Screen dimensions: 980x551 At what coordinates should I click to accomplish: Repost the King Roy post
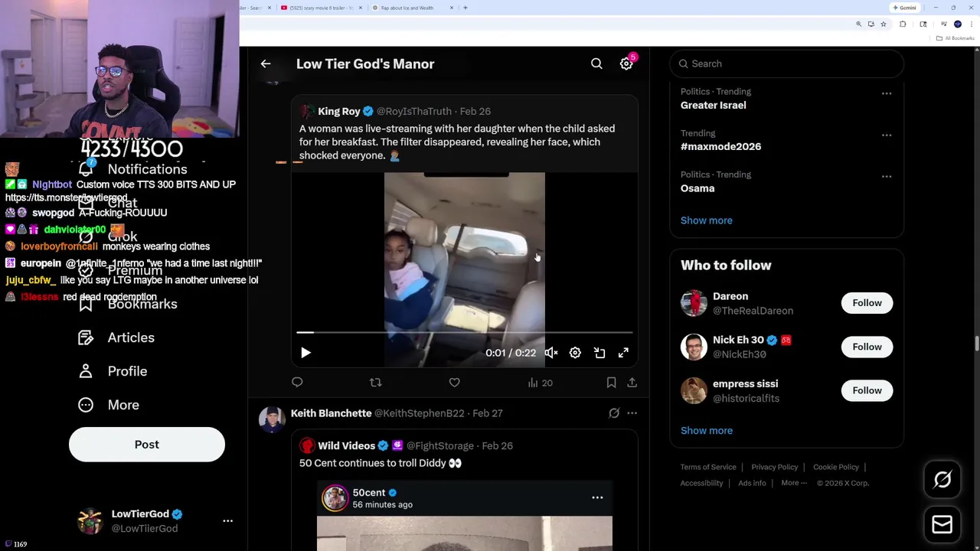375,383
